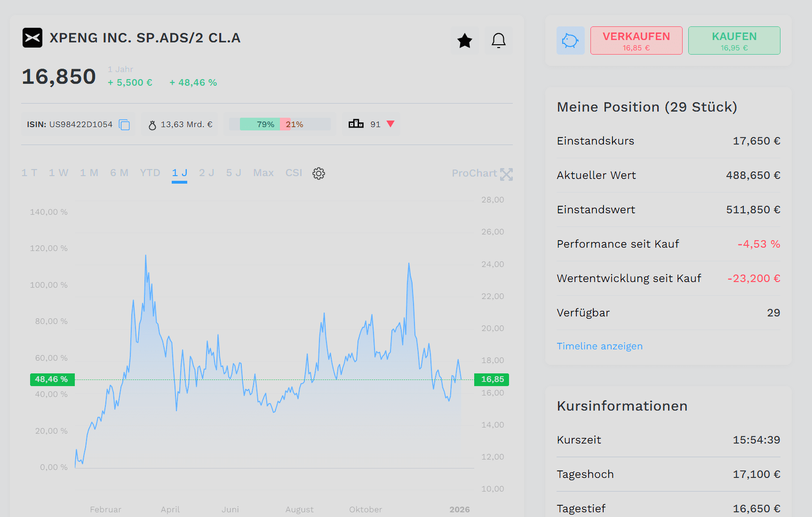Image resolution: width=812 pixels, height=517 pixels.
Task: Open Timeline anzeigen link
Action: (x=599, y=346)
